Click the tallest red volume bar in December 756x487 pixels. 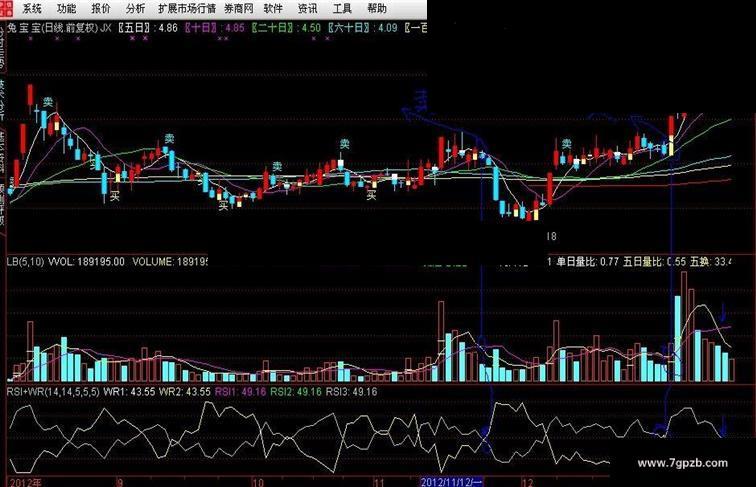coord(684,326)
